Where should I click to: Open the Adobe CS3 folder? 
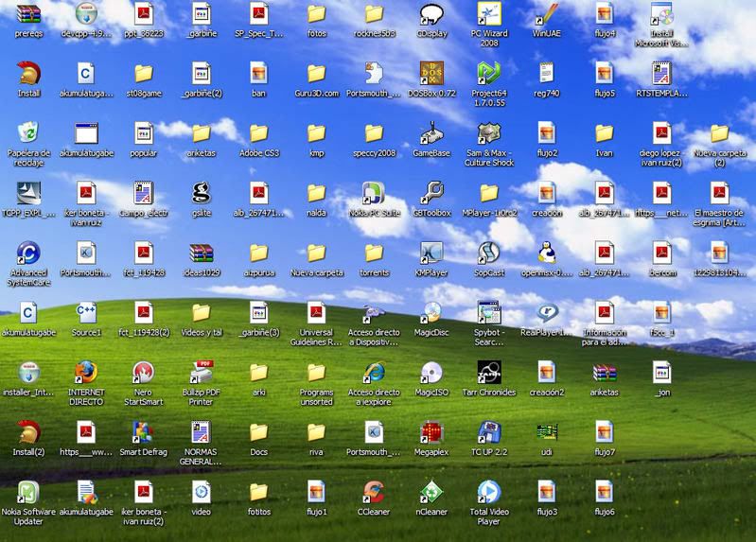[x=259, y=133]
